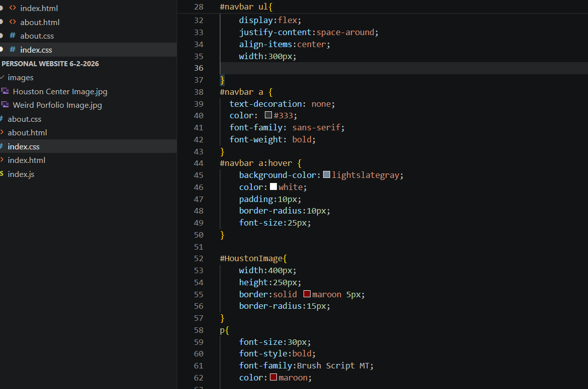Click CSS hash icon beside open-editors index.css
The height and width of the screenshot is (389, 588).
point(13,50)
